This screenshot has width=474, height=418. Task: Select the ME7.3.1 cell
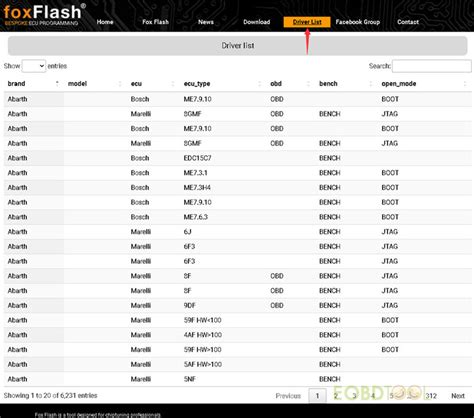(195, 173)
